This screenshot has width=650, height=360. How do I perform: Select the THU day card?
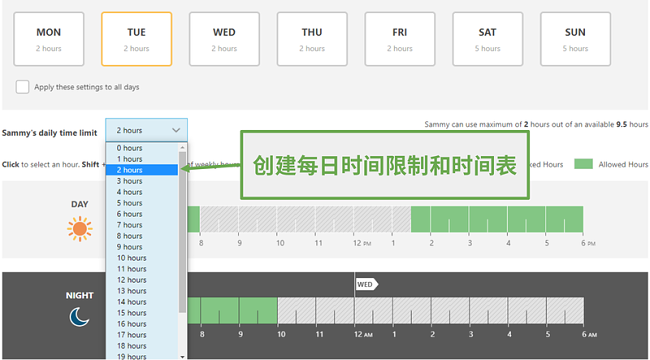pyautogui.click(x=312, y=39)
